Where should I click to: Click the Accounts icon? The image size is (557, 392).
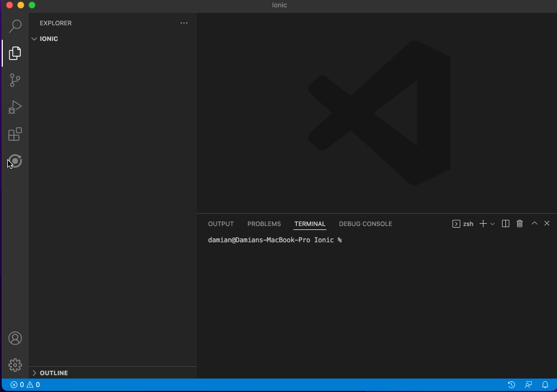point(15,338)
